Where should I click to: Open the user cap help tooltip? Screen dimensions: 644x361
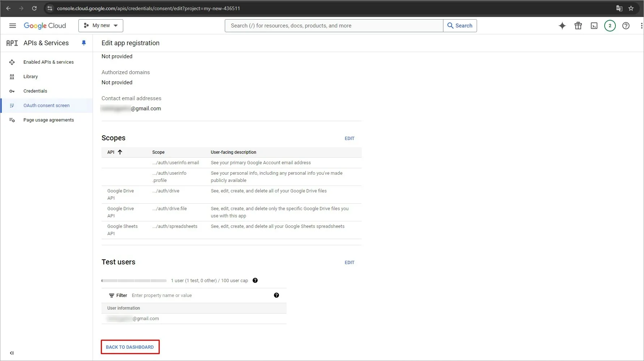click(x=255, y=280)
